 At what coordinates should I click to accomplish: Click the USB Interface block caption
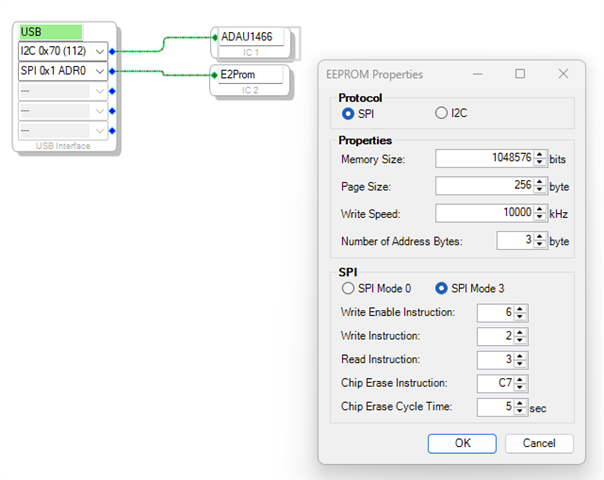tap(63, 146)
